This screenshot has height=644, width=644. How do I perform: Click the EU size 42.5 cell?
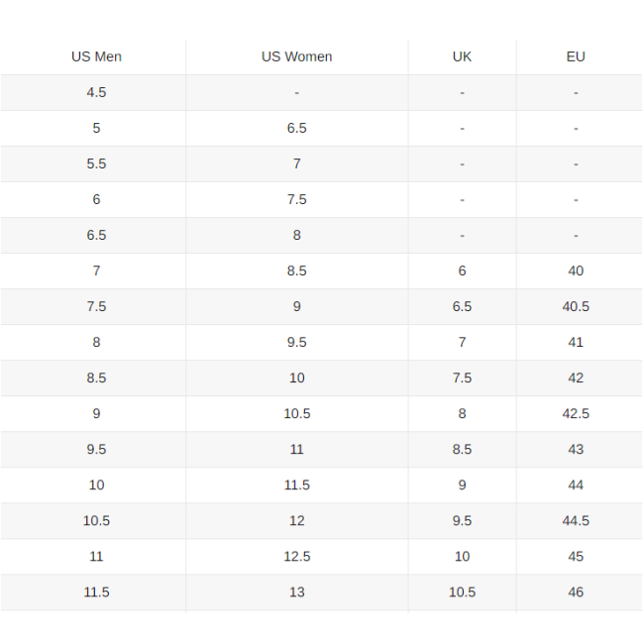pos(576,413)
